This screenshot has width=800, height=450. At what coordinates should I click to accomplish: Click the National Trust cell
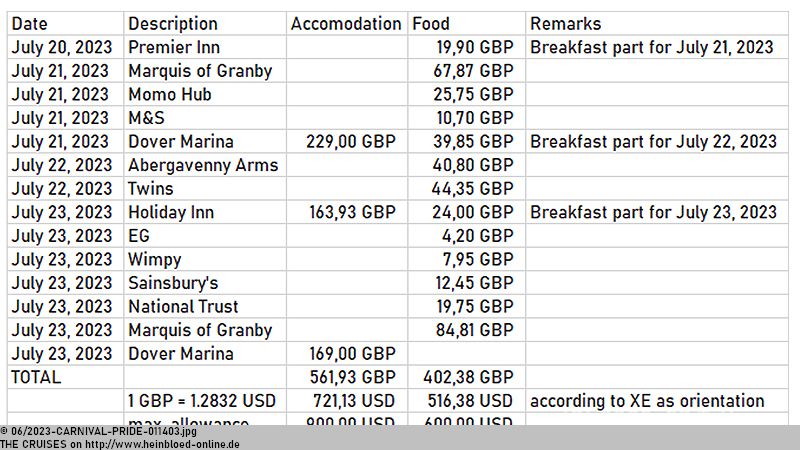pyautogui.click(x=205, y=306)
